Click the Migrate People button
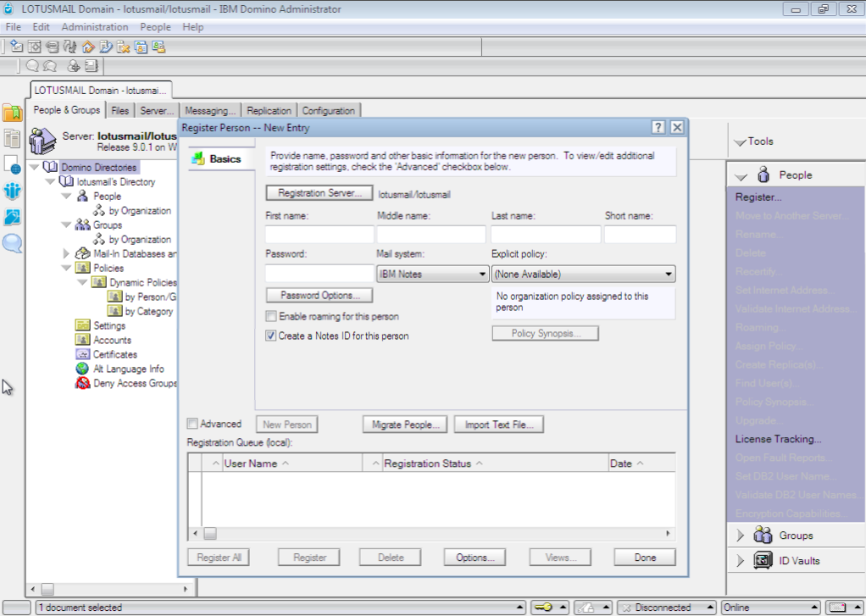866x616 pixels. point(405,425)
